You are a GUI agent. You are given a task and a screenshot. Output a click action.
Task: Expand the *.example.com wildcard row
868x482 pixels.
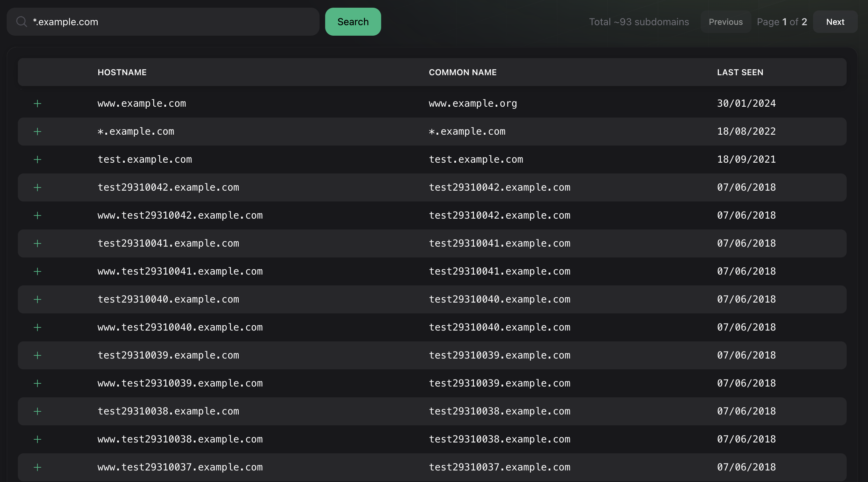pos(37,132)
